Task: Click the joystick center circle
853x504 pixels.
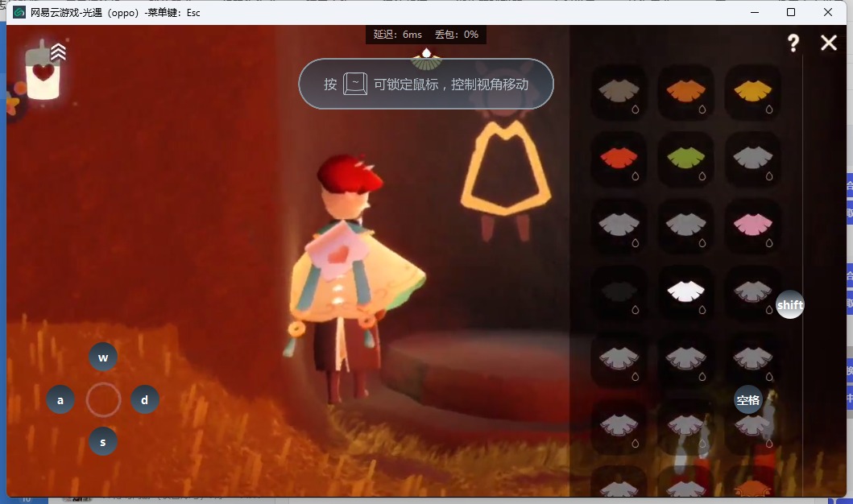Action: pos(103,399)
